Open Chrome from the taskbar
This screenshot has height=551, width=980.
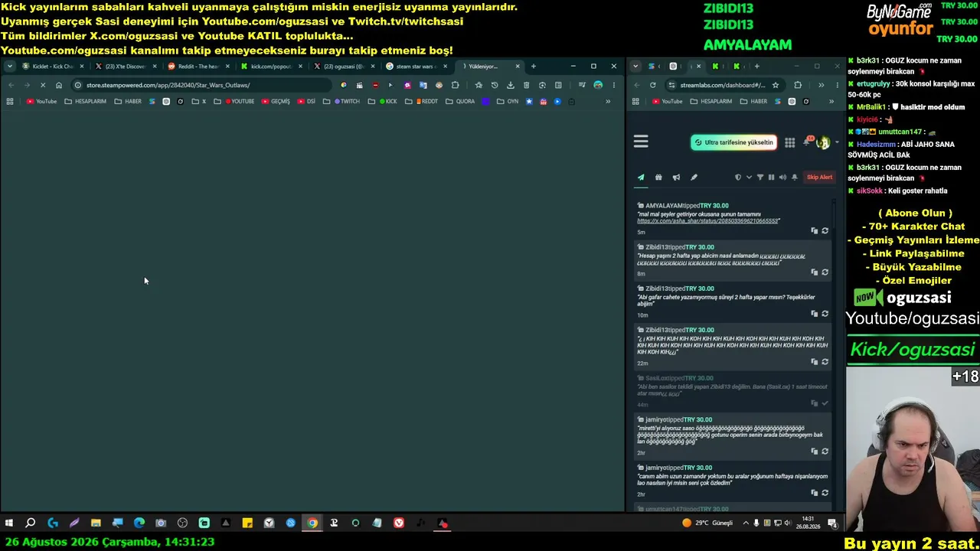312,523
